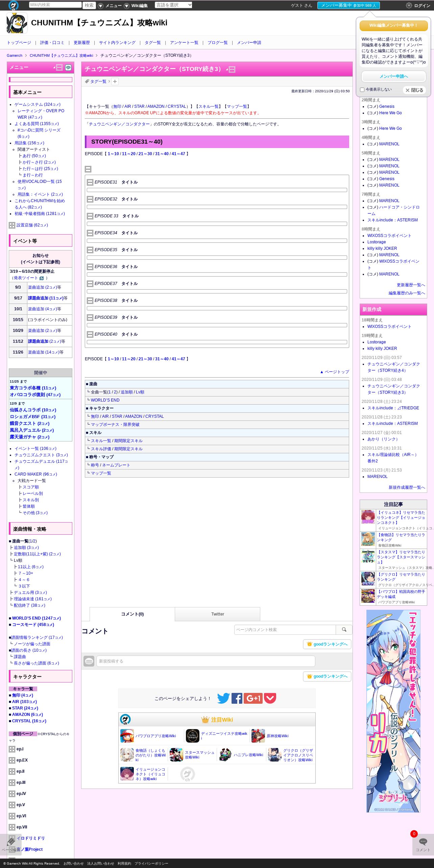Open 更新履歴 in the navigation bar

point(82,43)
